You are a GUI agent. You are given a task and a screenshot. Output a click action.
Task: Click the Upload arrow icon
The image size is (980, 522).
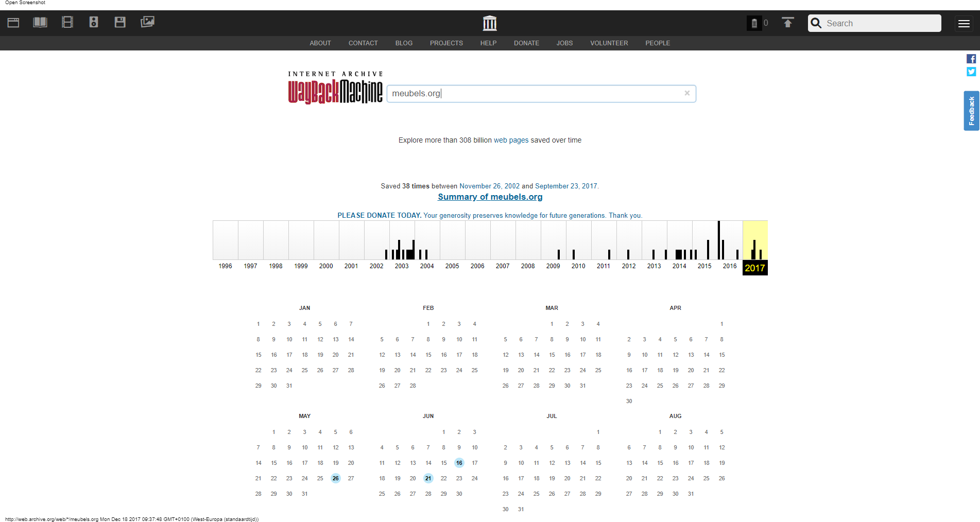(x=788, y=23)
